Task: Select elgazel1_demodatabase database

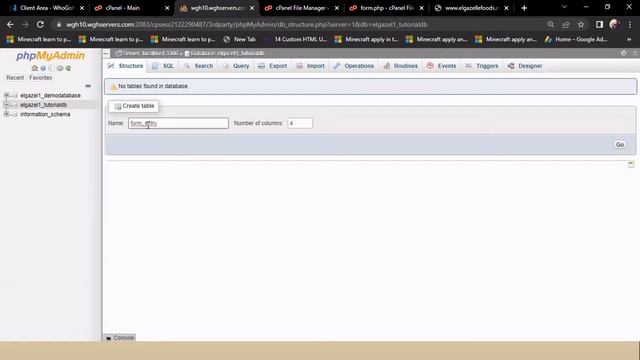Action: click(x=51, y=96)
